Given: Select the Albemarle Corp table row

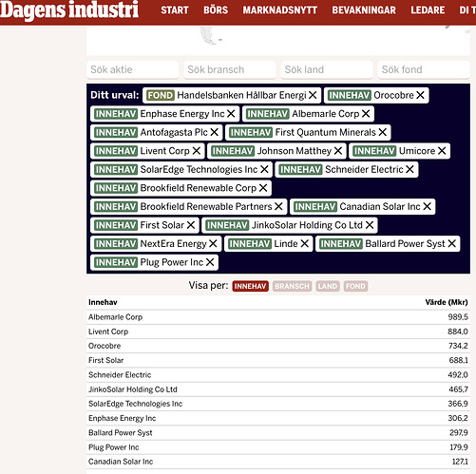Looking at the screenshot, I should [x=278, y=317].
